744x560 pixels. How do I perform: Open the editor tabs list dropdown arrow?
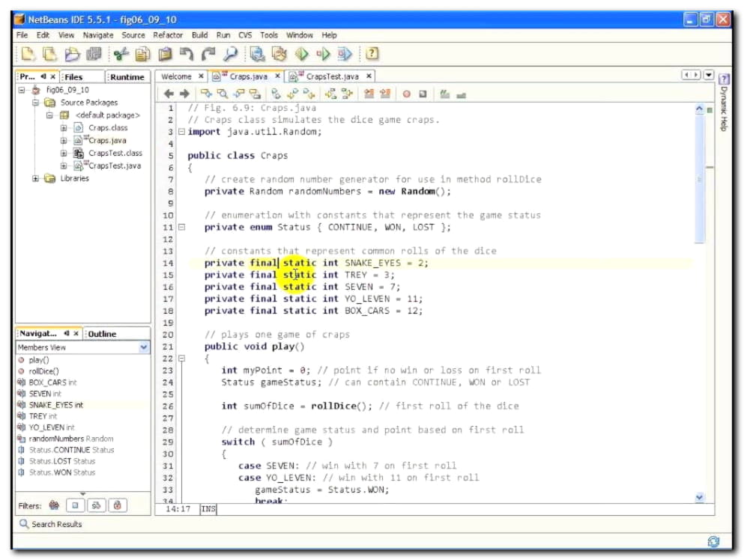[x=709, y=75]
